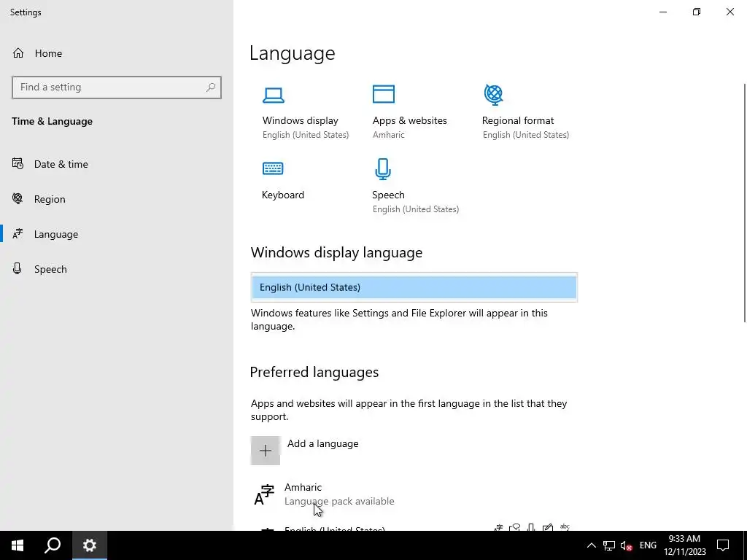Click the ENG input language indicator
This screenshot has height=560, width=747.
click(x=648, y=545)
